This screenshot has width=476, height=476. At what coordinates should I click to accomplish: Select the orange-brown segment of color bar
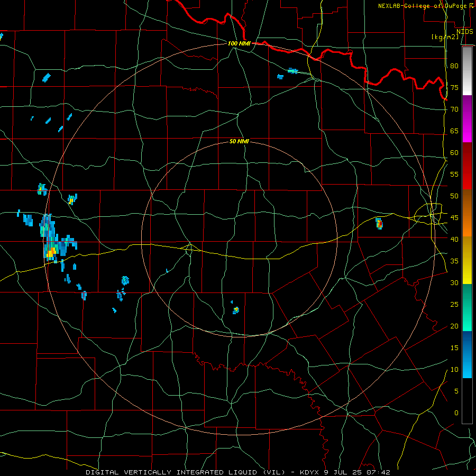[467, 213]
